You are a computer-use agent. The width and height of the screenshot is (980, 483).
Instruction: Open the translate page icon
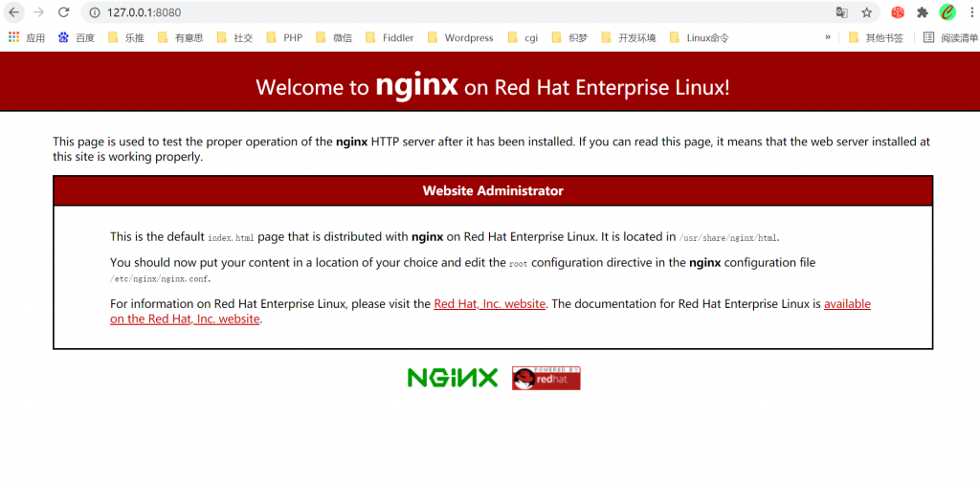coord(842,11)
